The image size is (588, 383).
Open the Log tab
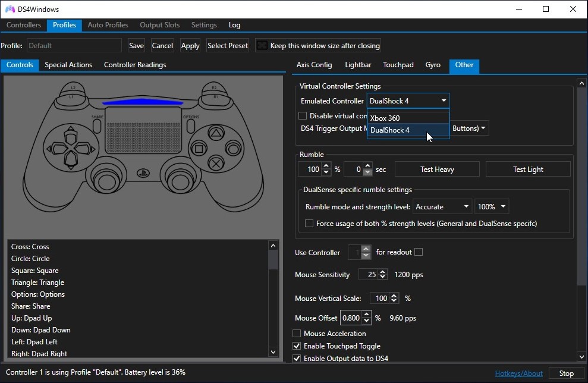pos(234,25)
